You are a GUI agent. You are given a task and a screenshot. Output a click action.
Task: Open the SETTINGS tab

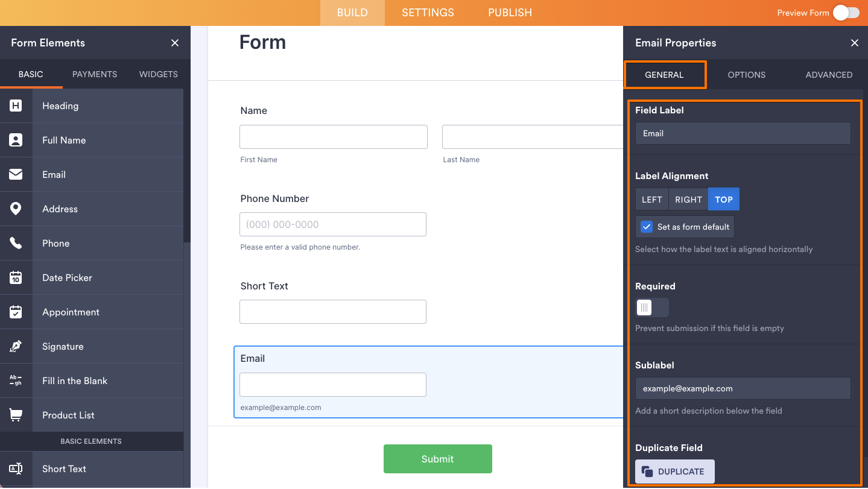click(428, 13)
